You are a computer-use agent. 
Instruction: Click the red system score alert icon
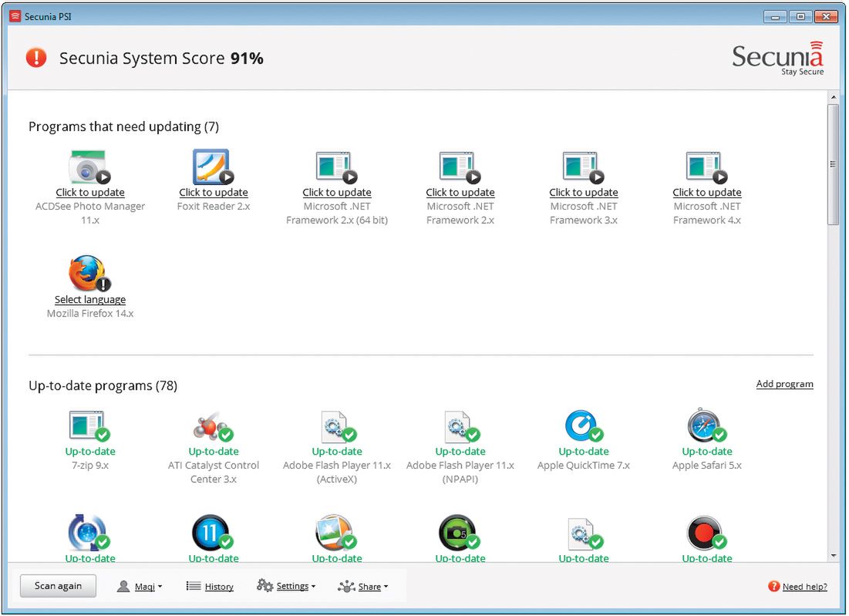coord(36,58)
